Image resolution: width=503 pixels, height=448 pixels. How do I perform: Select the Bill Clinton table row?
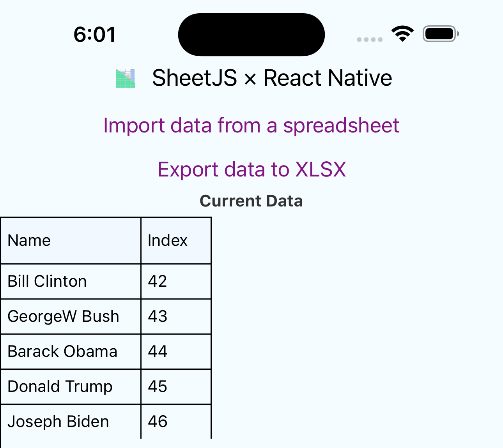click(70, 281)
